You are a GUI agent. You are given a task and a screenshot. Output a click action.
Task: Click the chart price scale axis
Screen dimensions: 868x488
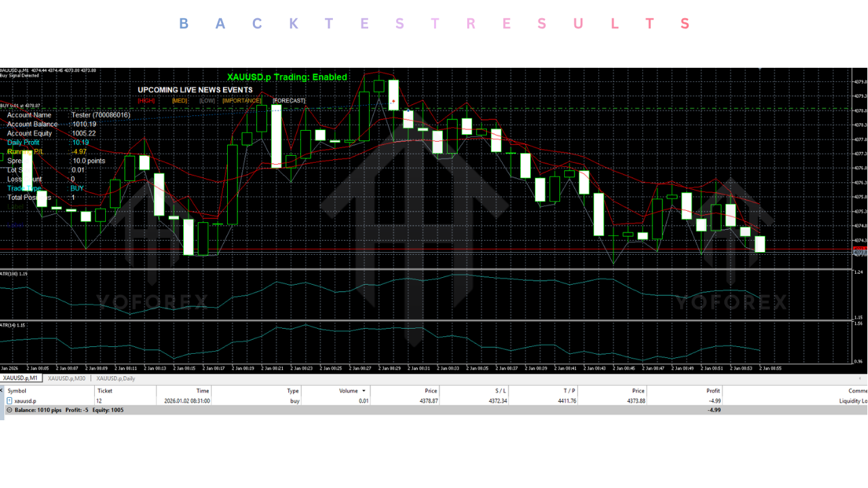click(x=859, y=169)
